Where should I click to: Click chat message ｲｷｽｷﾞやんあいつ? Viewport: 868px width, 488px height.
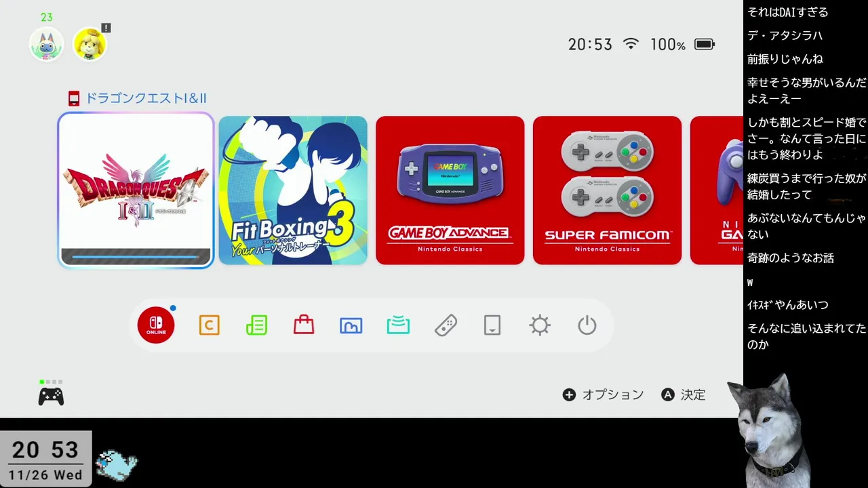click(787, 305)
